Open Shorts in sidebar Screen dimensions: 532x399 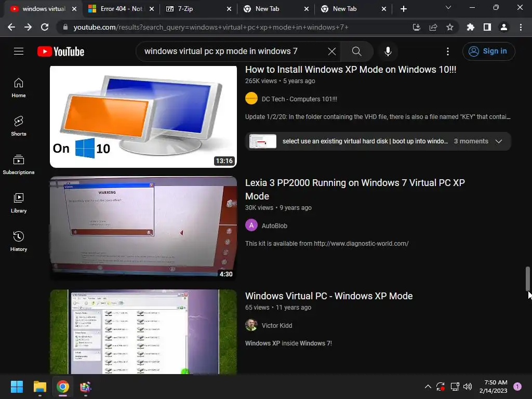[19, 126]
